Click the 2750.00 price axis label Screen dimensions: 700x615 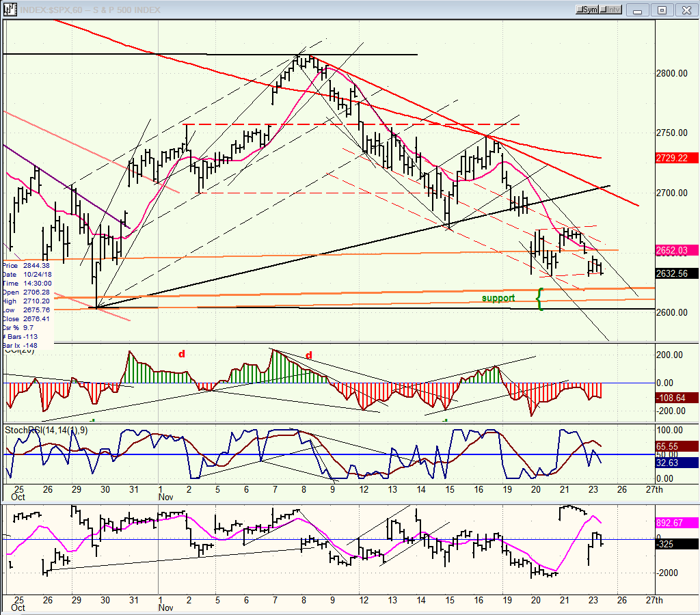(x=671, y=133)
